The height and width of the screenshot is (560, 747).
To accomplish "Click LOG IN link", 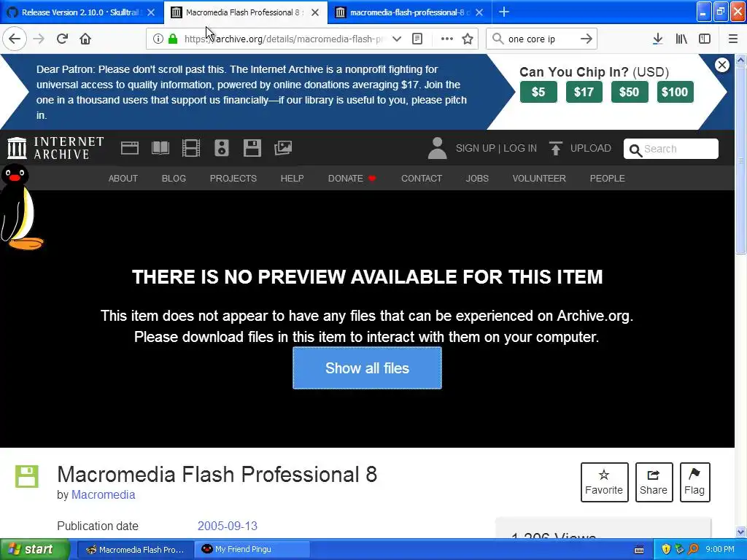I will tap(519, 148).
